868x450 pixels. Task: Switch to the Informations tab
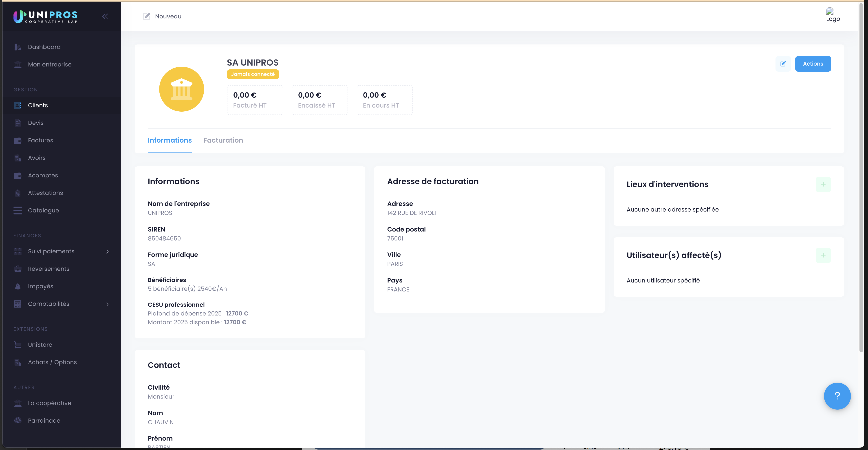point(170,140)
